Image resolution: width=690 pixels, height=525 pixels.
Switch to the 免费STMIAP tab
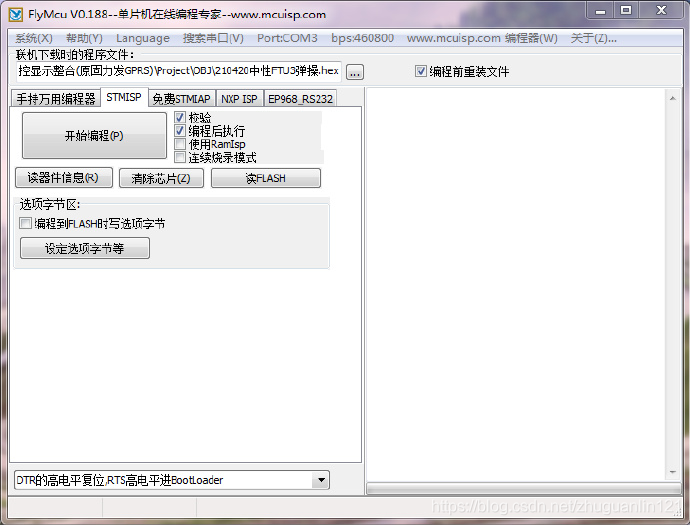[181, 99]
